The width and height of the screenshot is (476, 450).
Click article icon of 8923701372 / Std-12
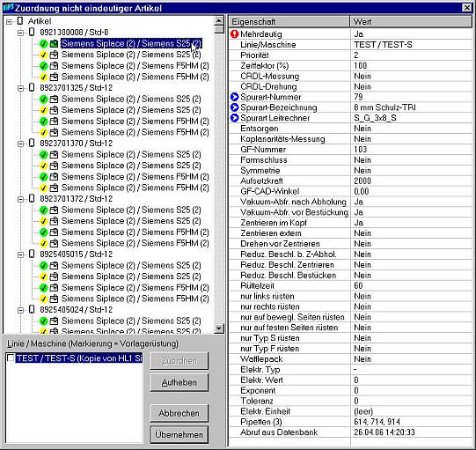[32, 199]
